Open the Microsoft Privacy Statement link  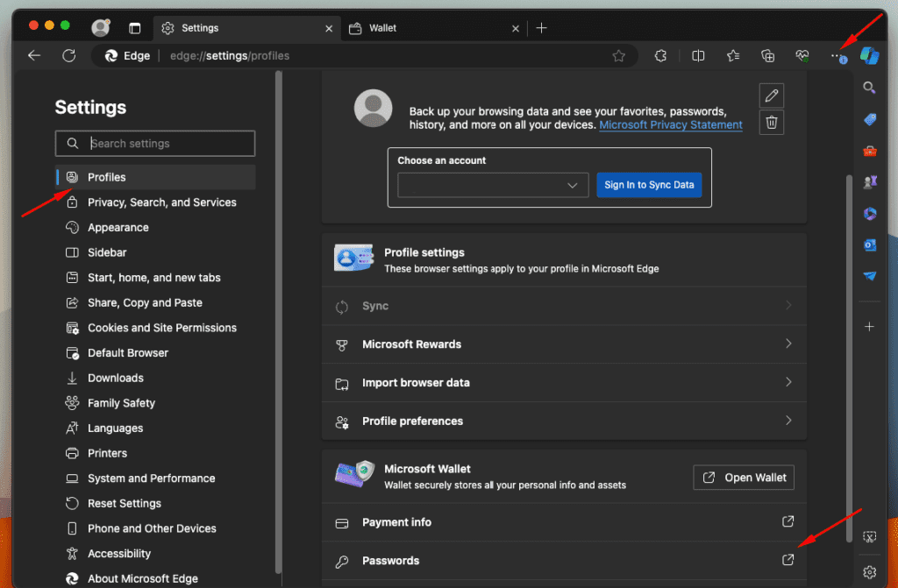coord(671,125)
